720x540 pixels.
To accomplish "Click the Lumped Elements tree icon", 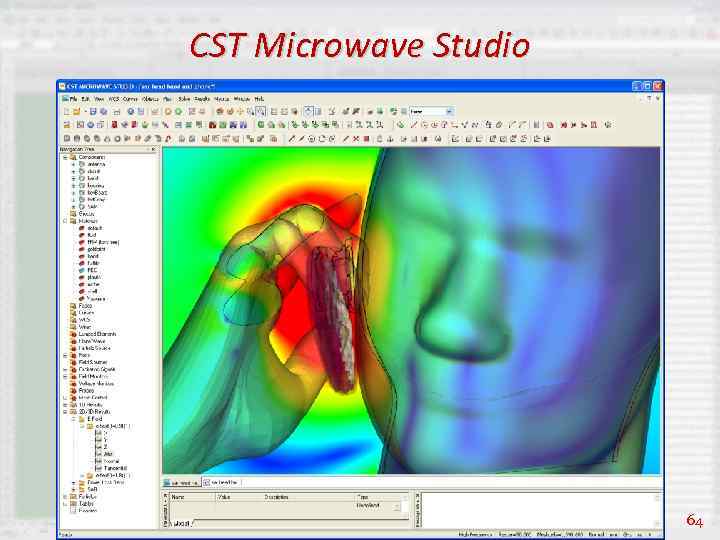I will pos(73,334).
